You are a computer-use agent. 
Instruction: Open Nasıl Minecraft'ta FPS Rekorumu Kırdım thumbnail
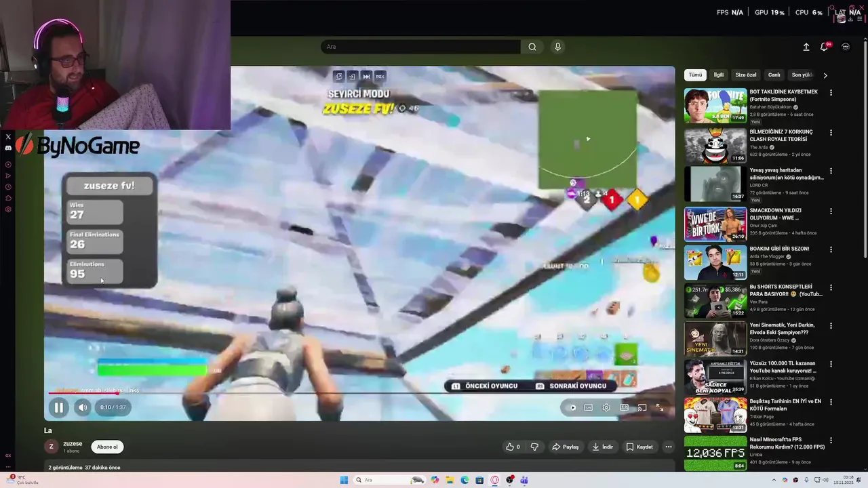[x=715, y=453]
